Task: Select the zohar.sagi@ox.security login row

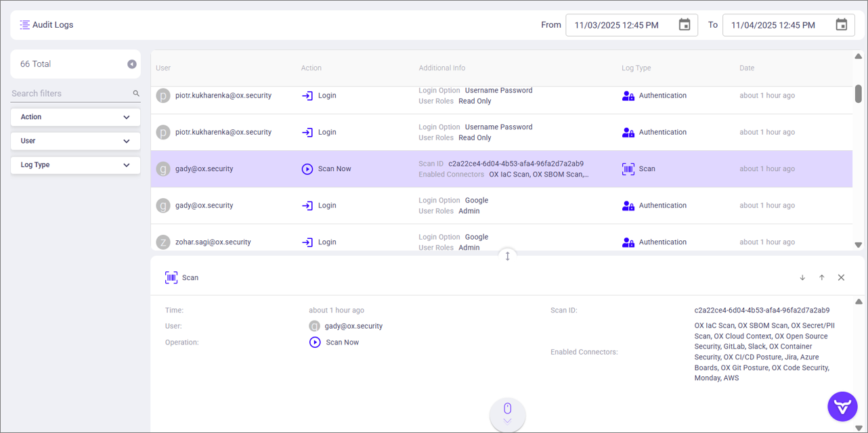Action: tap(406, 242)
